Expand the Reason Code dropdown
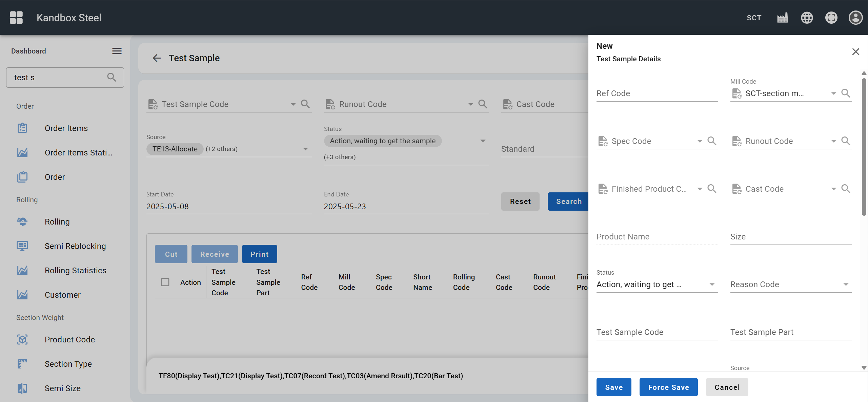This screenshot has width=868, height=402. (846, 284)
